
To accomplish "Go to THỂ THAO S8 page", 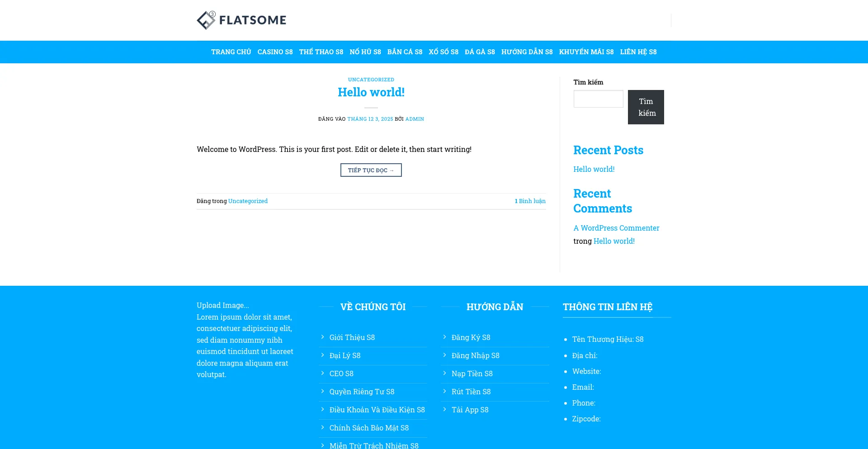I will pyautogui.click(x=321, y=52).
